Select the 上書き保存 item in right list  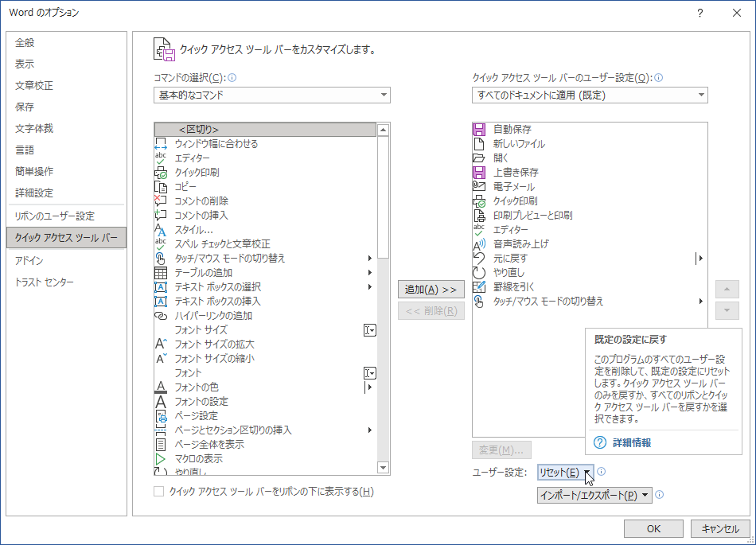point(588,173)
